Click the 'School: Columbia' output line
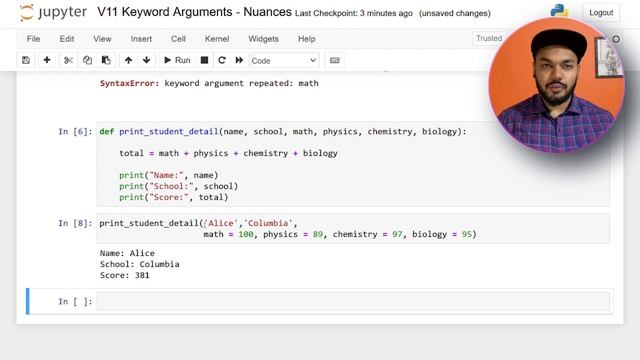 click(x=140, y=264)
